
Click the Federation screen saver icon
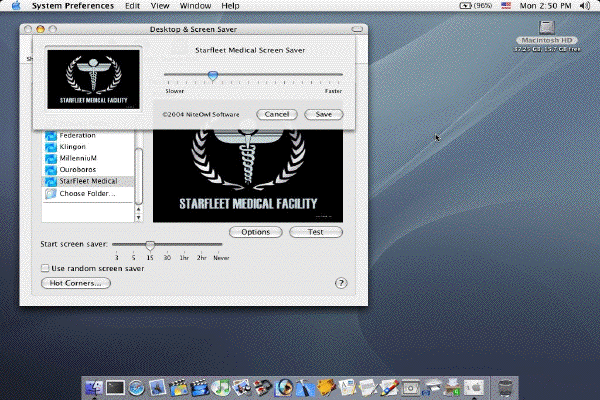coord(51,136)
